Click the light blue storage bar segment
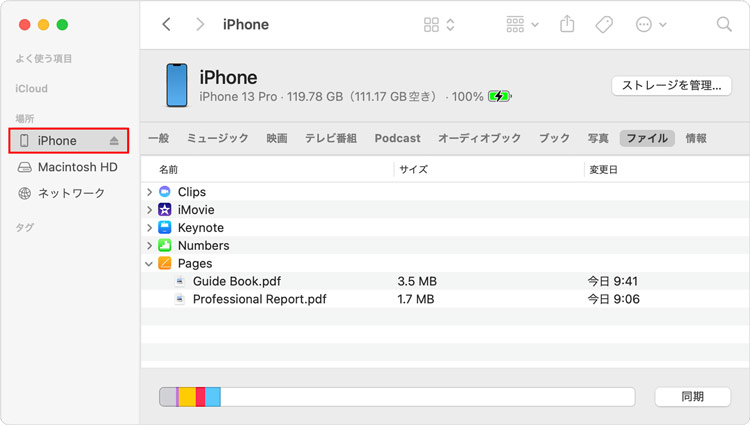This screenshot has width=750, height=425. [213, 397]
